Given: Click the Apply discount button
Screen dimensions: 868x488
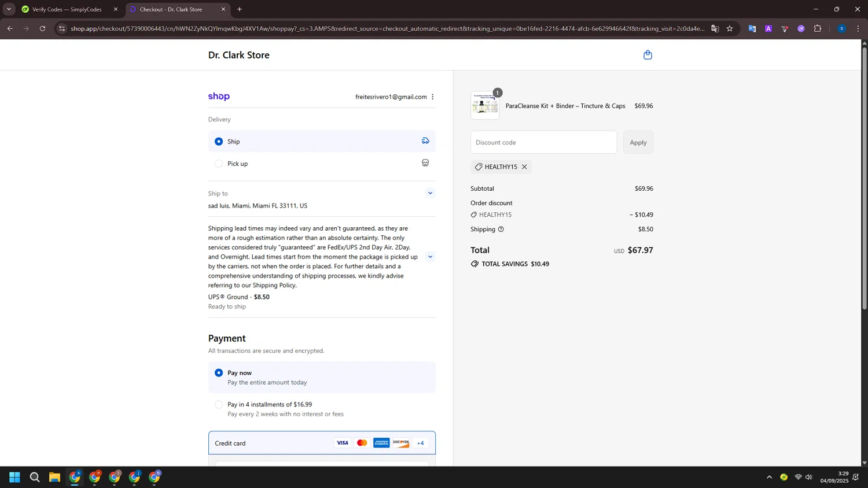Looking at the screenshot, I should tap(638, 142).
